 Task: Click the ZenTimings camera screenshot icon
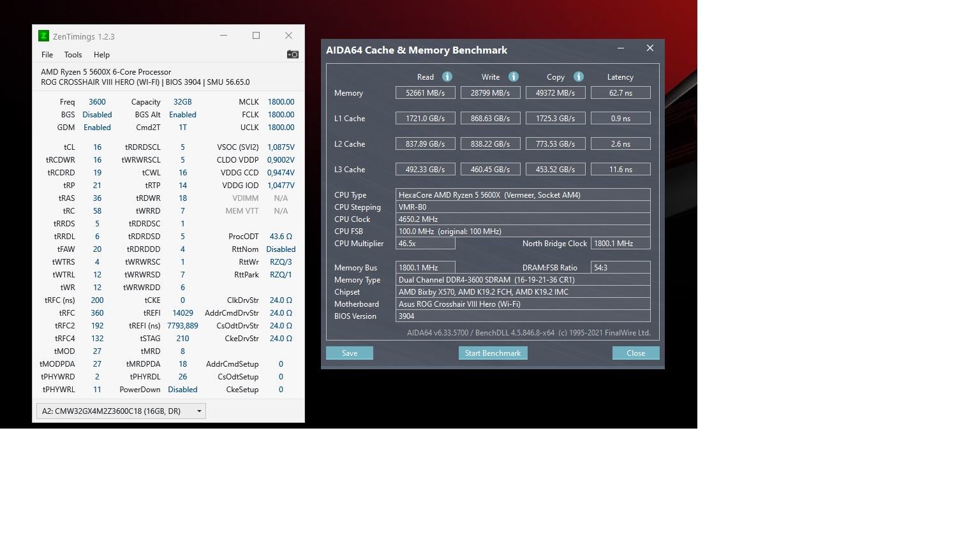[x=293, y=54]
